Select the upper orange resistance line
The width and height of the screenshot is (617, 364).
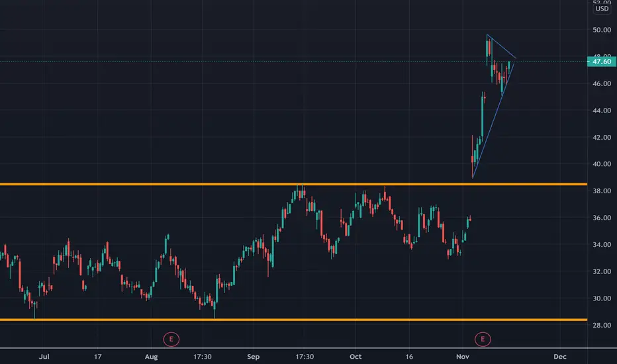293,184
